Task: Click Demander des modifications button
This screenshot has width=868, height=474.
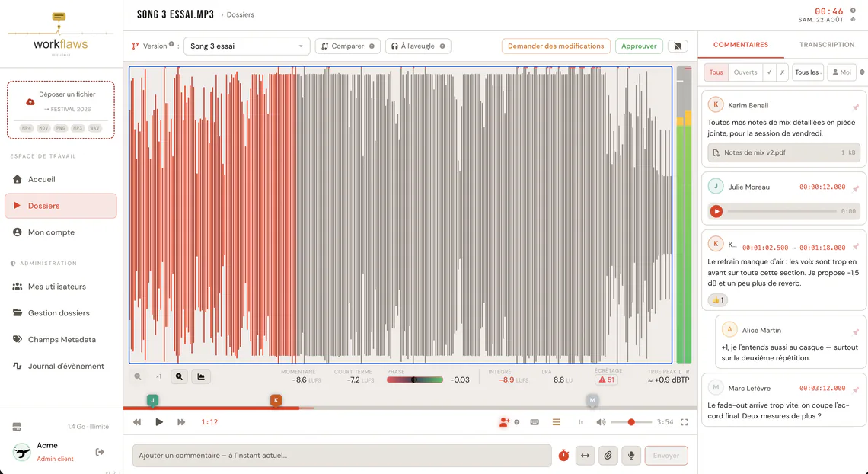Action: (x=556, y=46)
